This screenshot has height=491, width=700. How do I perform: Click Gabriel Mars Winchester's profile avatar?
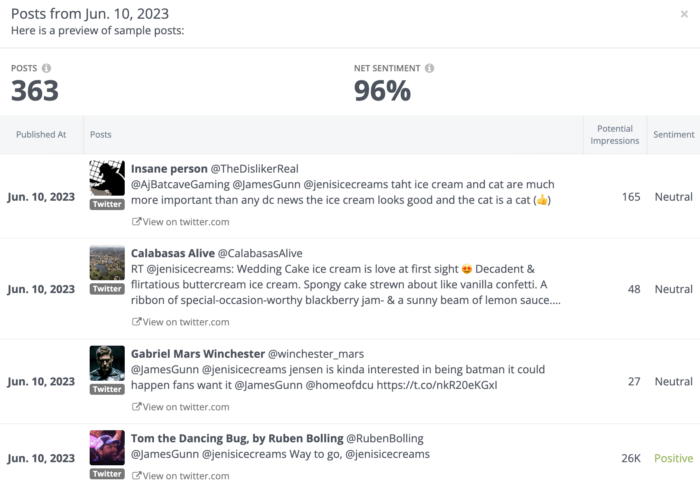(107, 363)
